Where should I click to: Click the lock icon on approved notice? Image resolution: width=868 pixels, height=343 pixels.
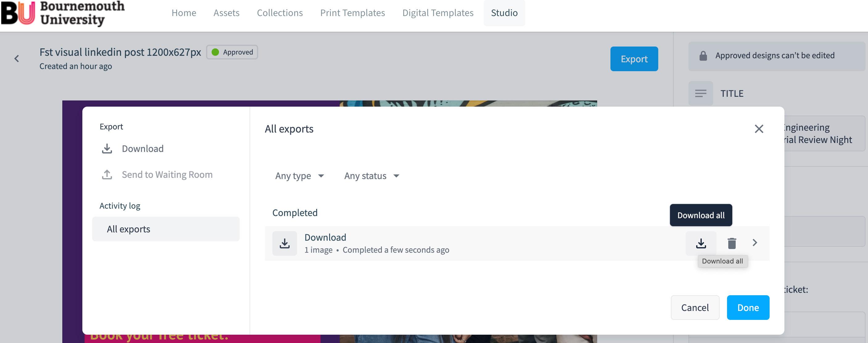pyautogui.click(x=703, y=56)
